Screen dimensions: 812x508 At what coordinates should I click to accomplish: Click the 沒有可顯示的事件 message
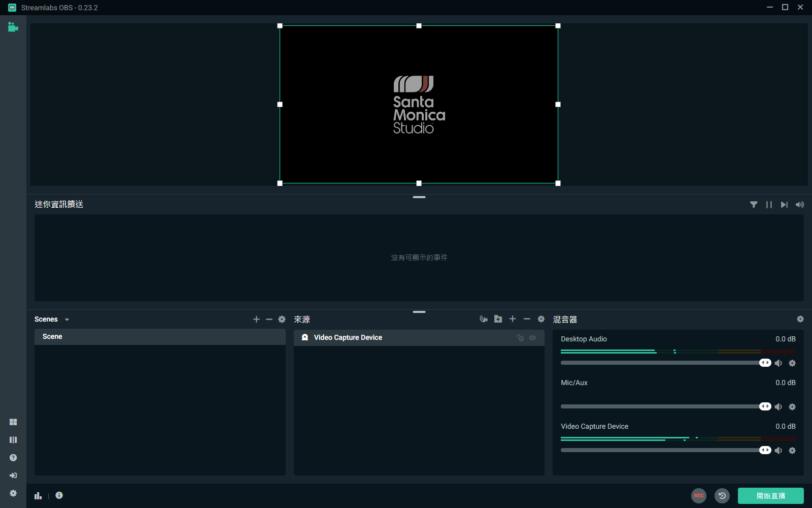coord(419,258)
